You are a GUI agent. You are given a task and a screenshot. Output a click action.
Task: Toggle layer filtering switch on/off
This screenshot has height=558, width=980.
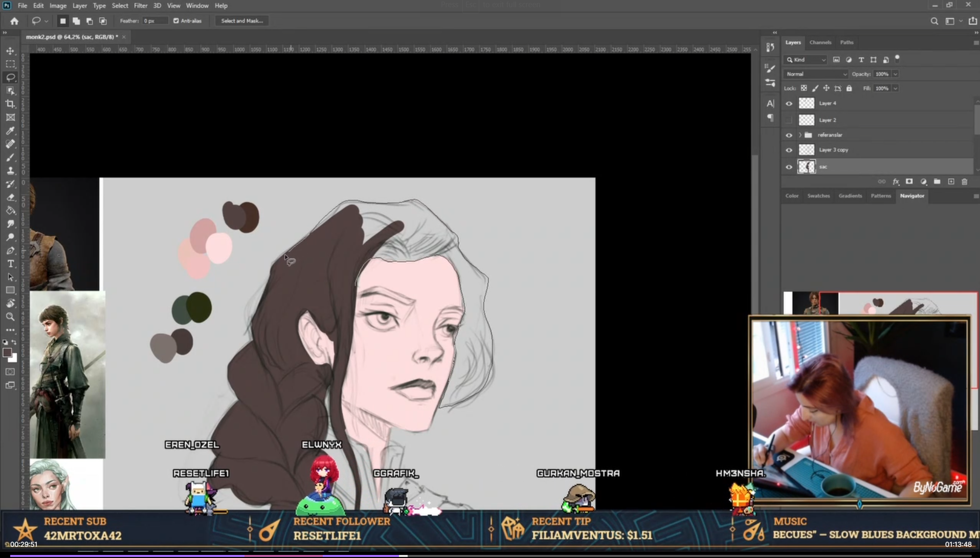tap(897, 58)
